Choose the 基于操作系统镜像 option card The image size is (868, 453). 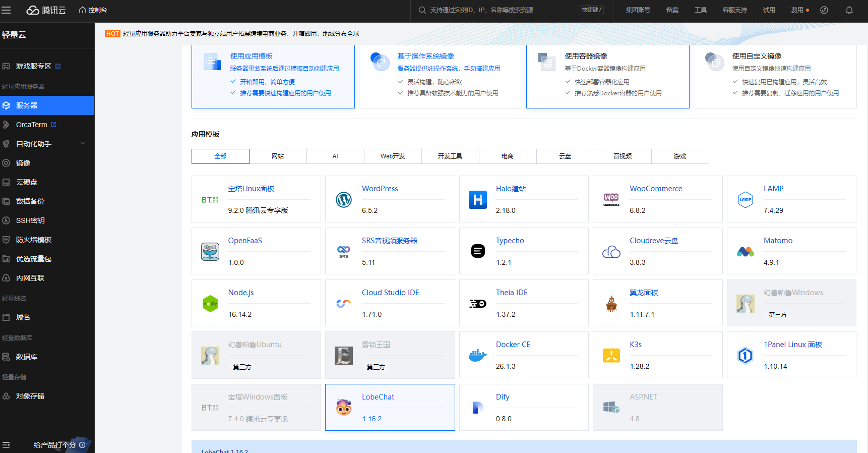[x=441, y=77]
